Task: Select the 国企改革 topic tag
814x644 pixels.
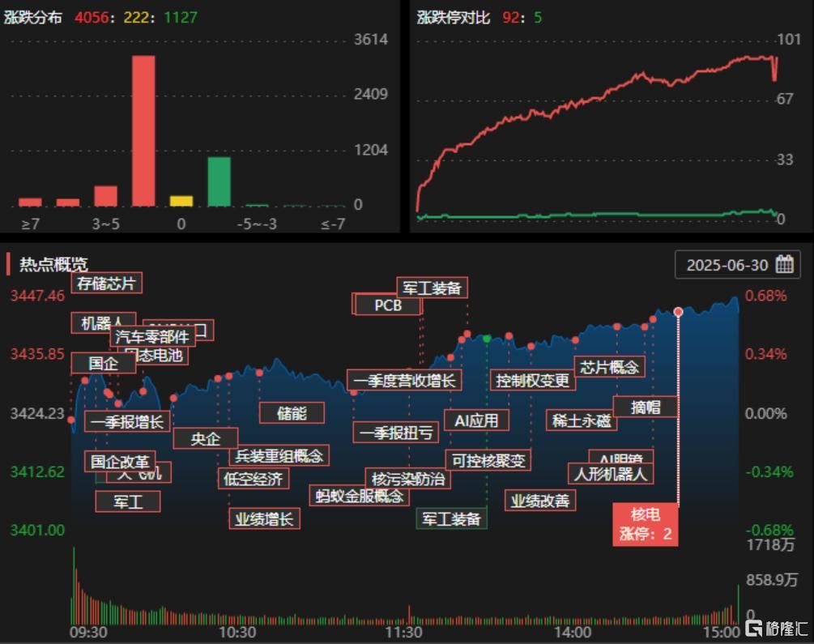Action: click(x=121, y=461)
